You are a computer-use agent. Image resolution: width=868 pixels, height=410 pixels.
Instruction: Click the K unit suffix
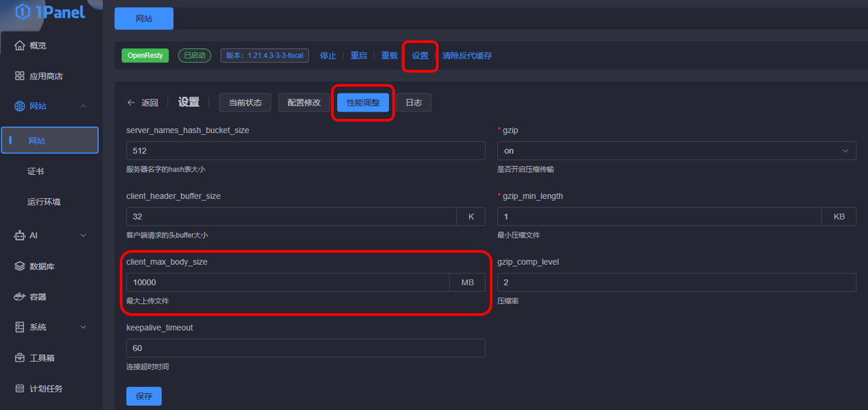(471, 216)
